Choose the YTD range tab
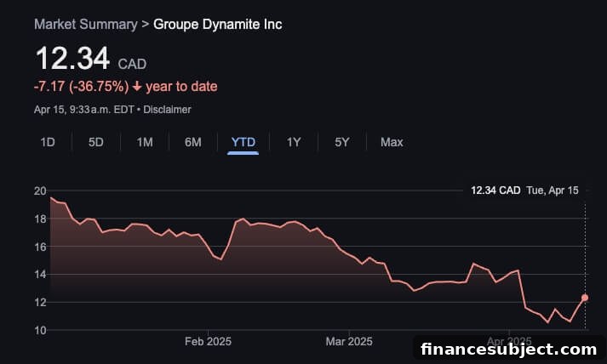Screen dimensions: 607x364 [x=243, y=142]
